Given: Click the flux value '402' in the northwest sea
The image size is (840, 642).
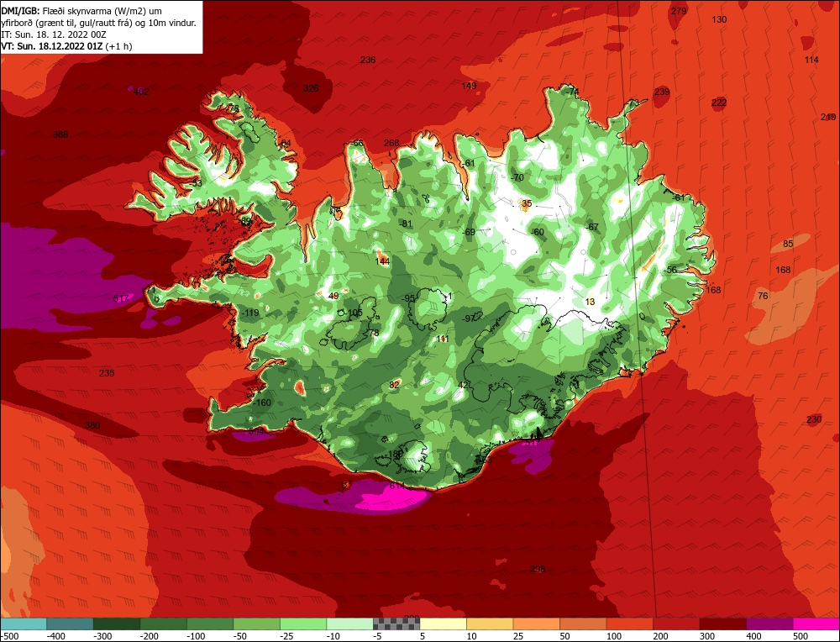Looking at the screenshot, I should [x=141, y=92].
